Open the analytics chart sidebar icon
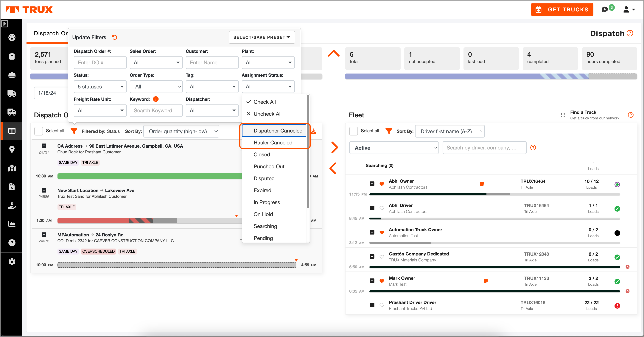This screenshot has height=337, width=644. (12, 224)
